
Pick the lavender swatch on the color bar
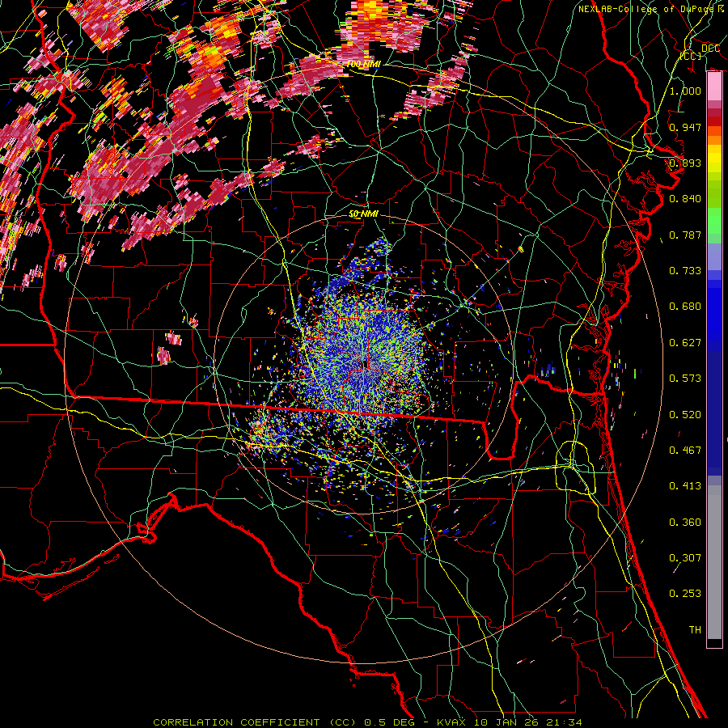click(714, 257)
